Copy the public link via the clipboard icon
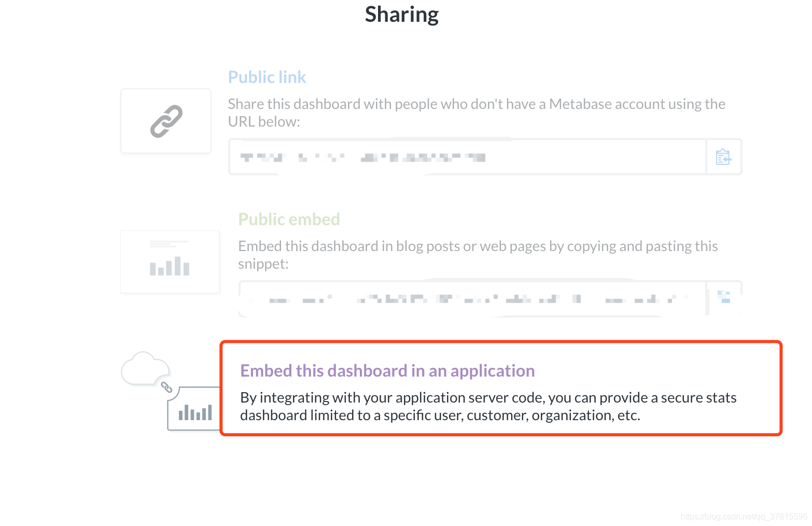Viewport: 812px width, 526px height. tap(724, 157)
